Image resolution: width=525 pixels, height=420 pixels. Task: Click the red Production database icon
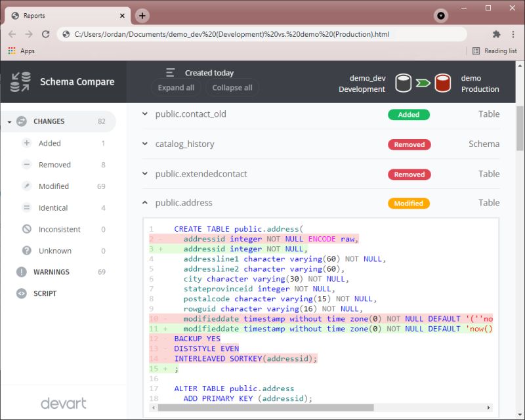point(442,83)
